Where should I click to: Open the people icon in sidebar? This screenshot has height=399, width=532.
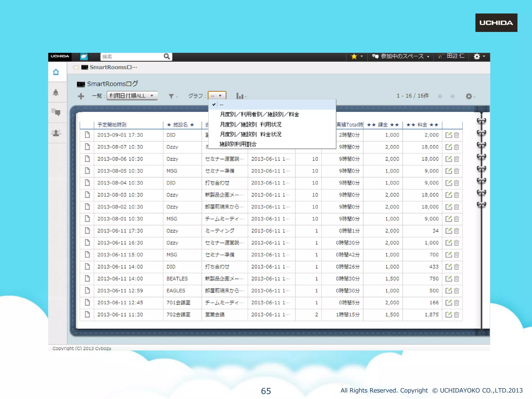pyautogui.click(x=56, y=133)
